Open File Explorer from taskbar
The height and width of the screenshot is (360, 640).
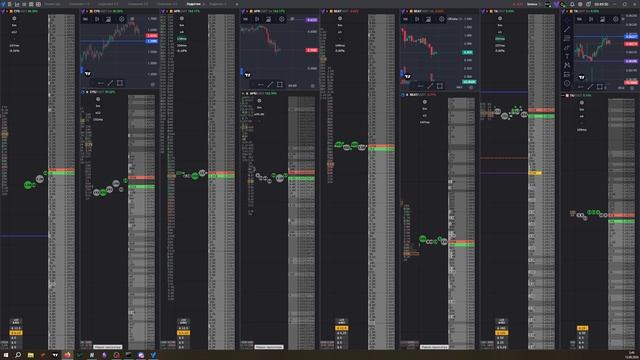(x=31, y=355)
